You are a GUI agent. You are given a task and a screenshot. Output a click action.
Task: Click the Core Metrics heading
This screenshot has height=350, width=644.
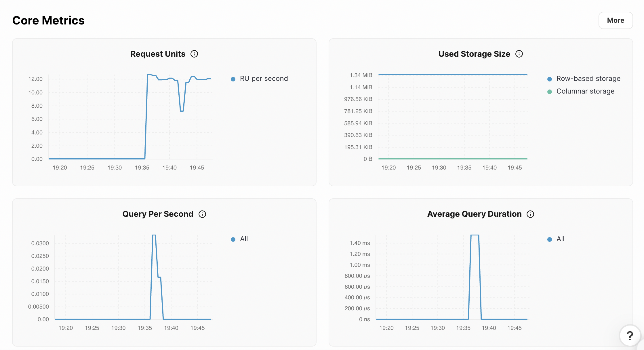pyautogui.click(x=48, y=20)
